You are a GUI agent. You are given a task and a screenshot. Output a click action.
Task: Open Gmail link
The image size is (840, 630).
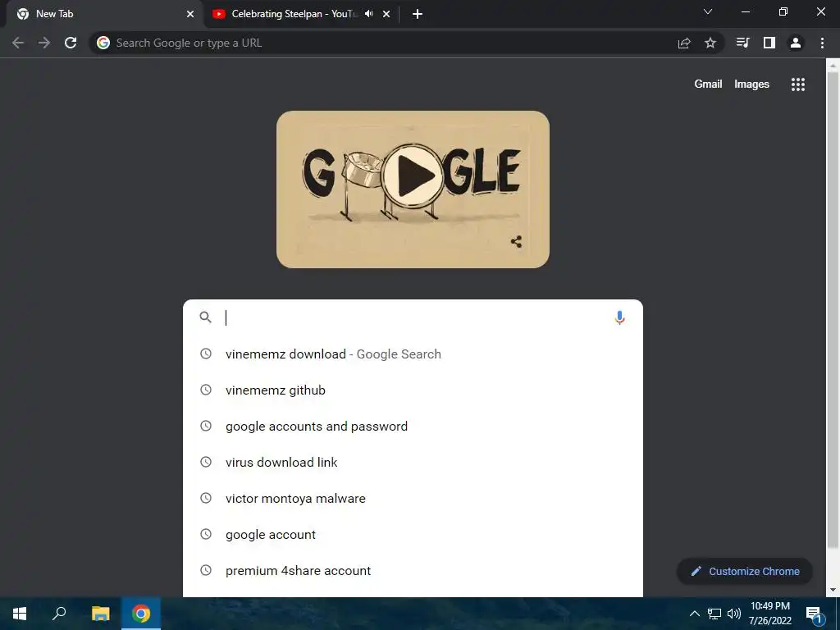click(708, 84)
